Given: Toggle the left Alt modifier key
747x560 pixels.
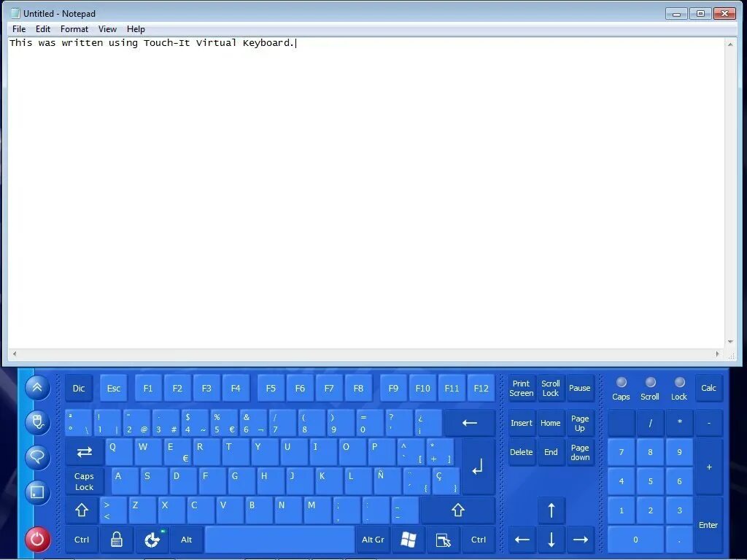Looking at the screenshot, I should tap(186, 540).
